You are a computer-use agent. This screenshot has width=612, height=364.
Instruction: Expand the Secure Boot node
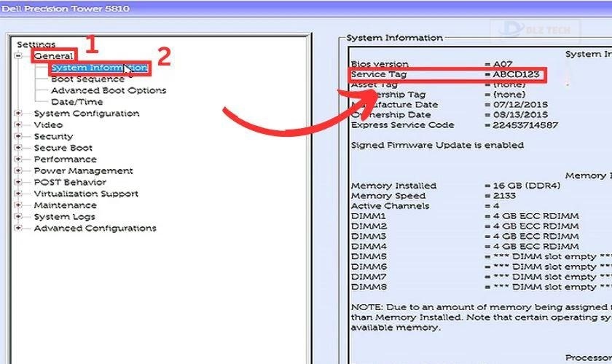pyautogui.click(x=18, y=148)
